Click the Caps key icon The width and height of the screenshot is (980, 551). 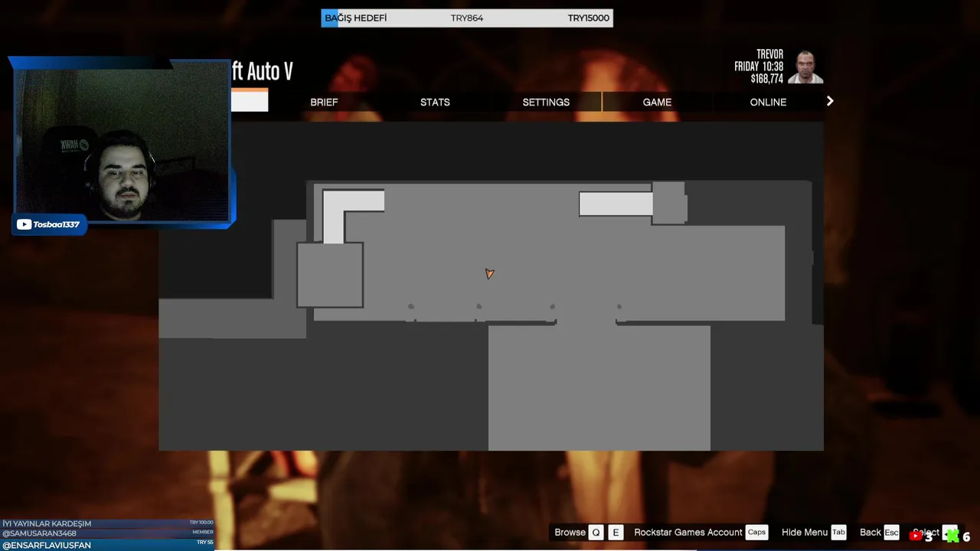click(x=756, y=533)
